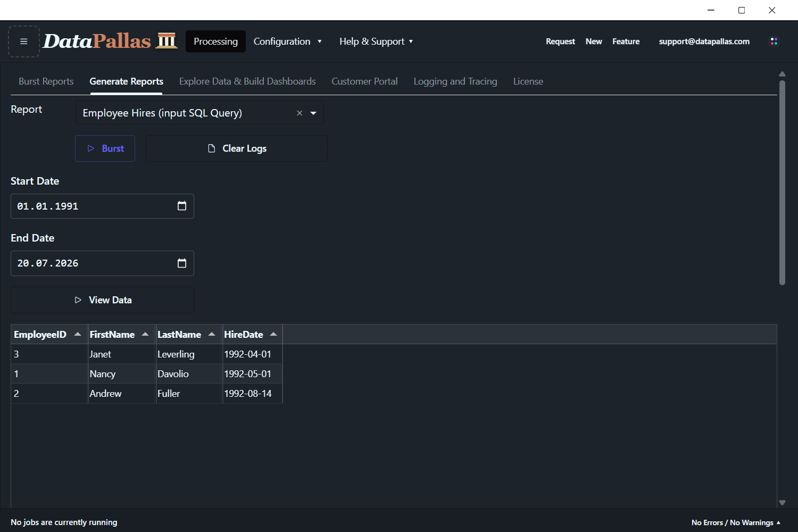The width and height of the screenshot is (798, 532).
Task: Click 'No jobs are currently running' status
Action: (x=64, y=522)
